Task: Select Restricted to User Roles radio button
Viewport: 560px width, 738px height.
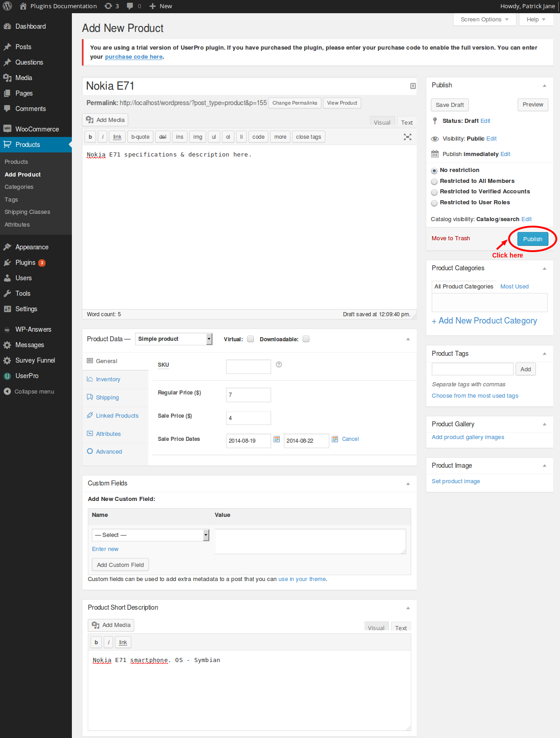Action: pyautogui.click(x=434, y=203)
